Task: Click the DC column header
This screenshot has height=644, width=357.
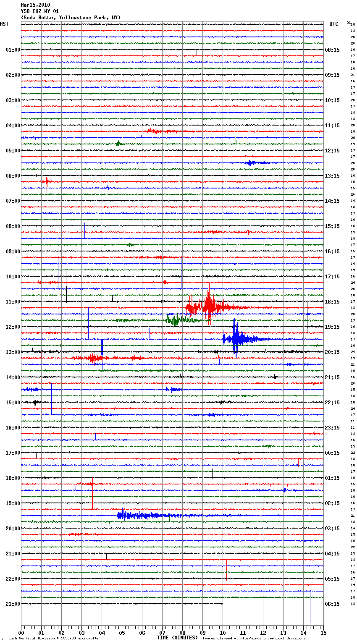Action: [x=349, y=23]
